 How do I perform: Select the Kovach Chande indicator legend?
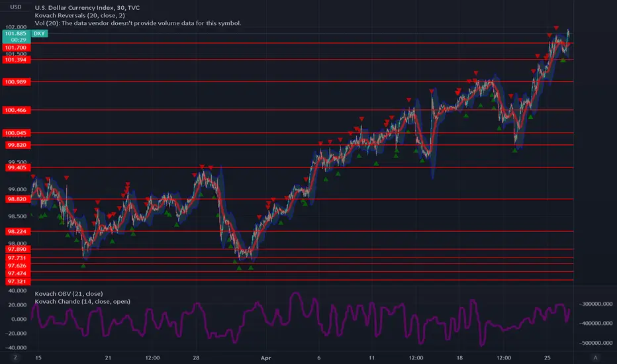[82, 301]
